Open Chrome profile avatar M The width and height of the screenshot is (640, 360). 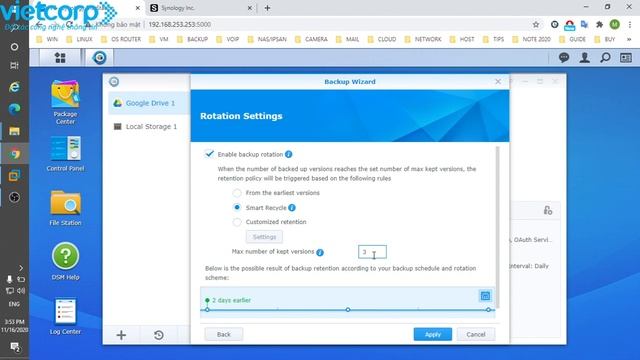coord(615,24)
